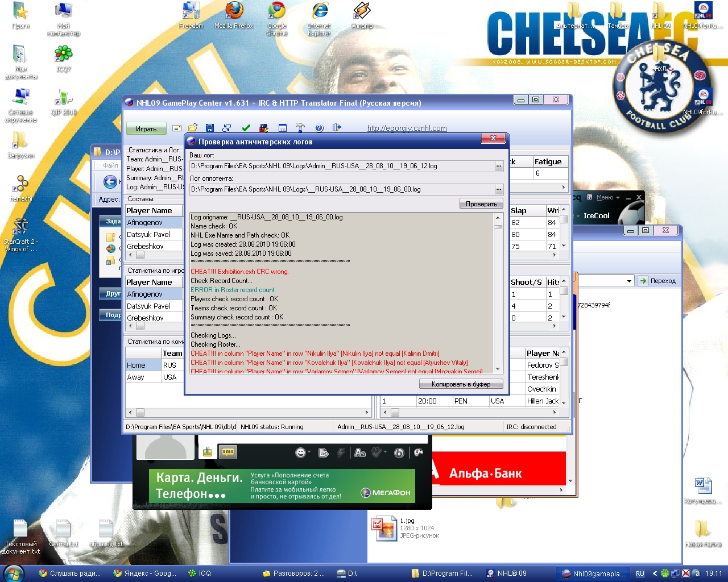Screen dimensions: 728x582
Task: Open StarCraft 2 Wings desktop icon
Action: point(20,235)
